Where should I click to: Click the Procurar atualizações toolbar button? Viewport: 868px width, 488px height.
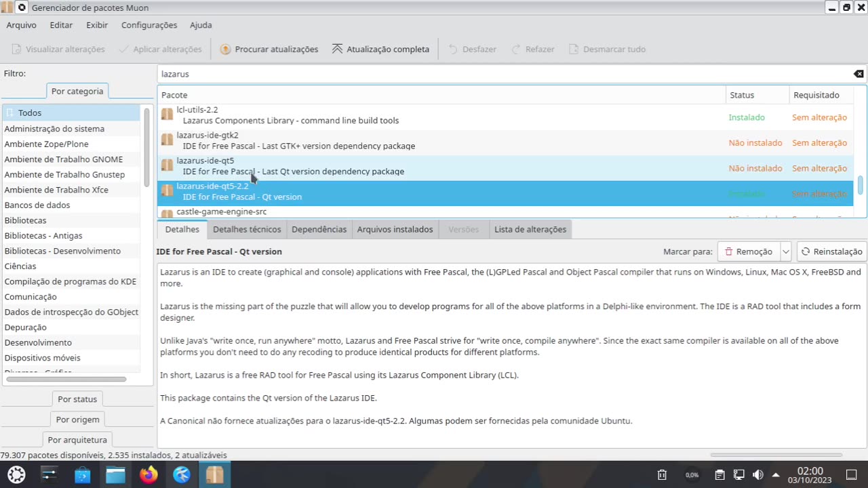point(269,49)
